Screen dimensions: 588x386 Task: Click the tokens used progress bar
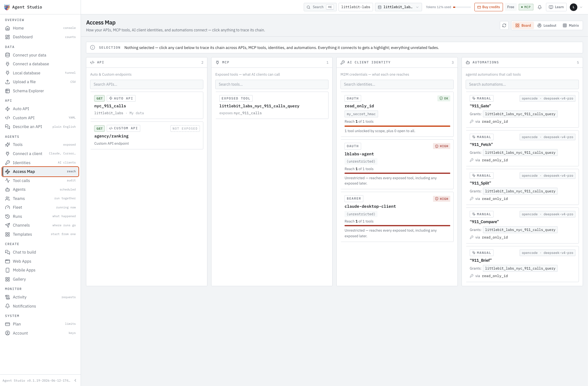tap(462, 7)
